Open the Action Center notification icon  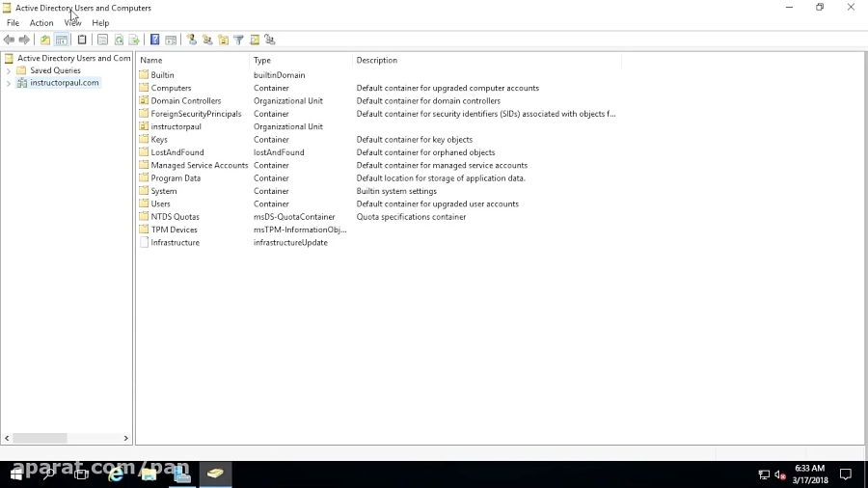[845, 474]
